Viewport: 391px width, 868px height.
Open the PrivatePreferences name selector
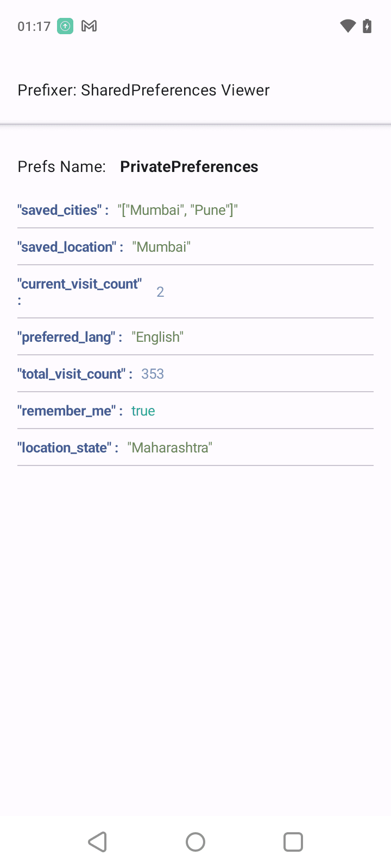tap(189, 167)
